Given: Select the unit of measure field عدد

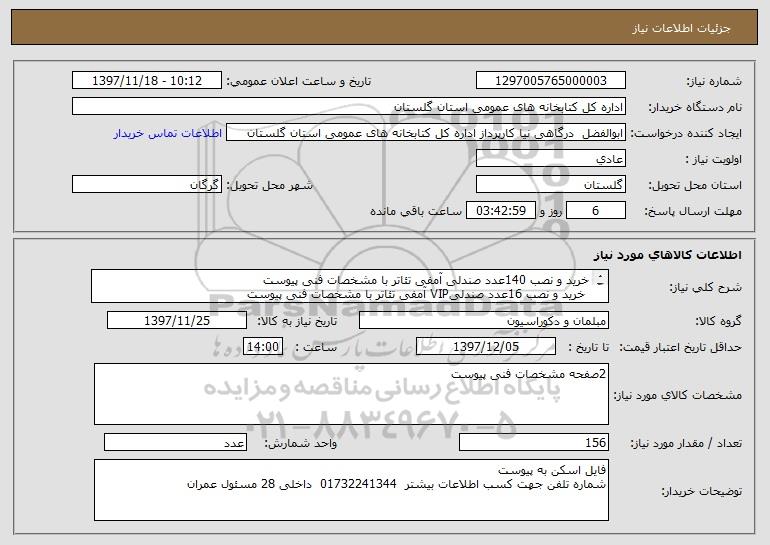Looking at the screenshot, I should point(175,442).
